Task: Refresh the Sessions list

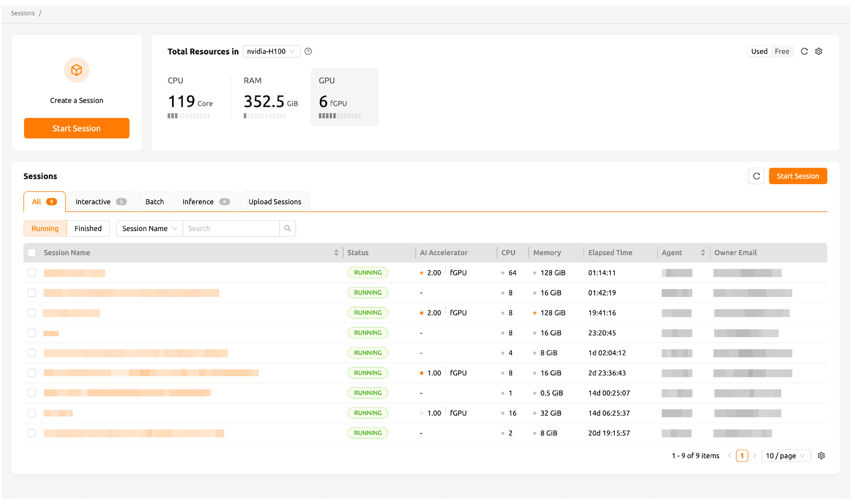Action: (x=756, y=176)
